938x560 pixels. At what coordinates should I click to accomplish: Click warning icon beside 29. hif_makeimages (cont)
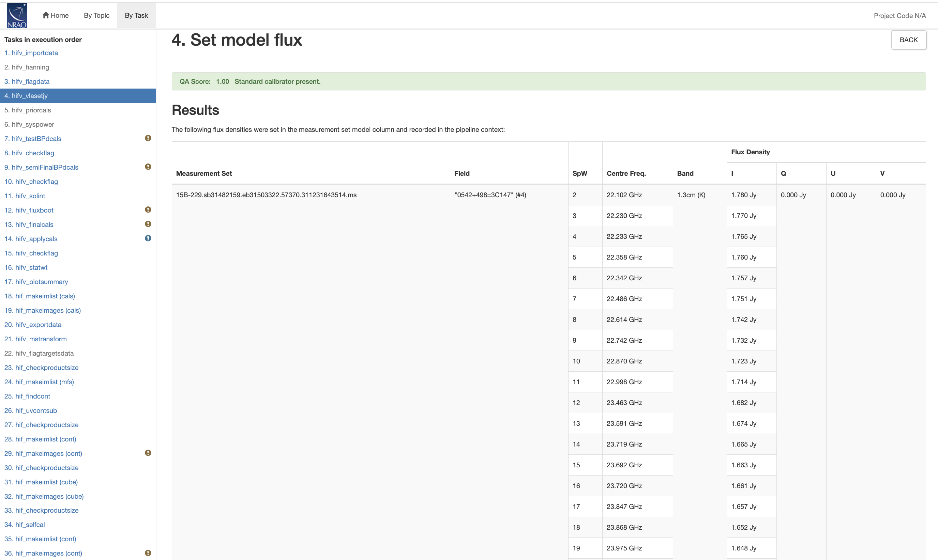148,453
